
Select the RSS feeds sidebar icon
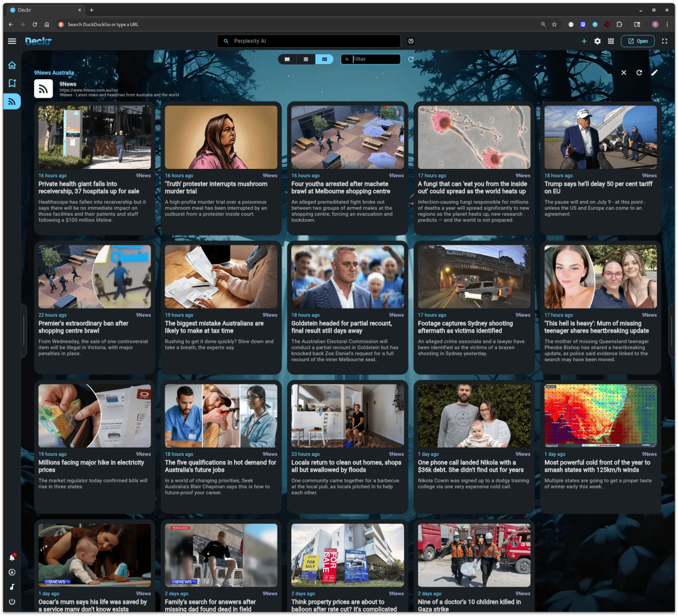pyautogui.click(x=12, y=102)
